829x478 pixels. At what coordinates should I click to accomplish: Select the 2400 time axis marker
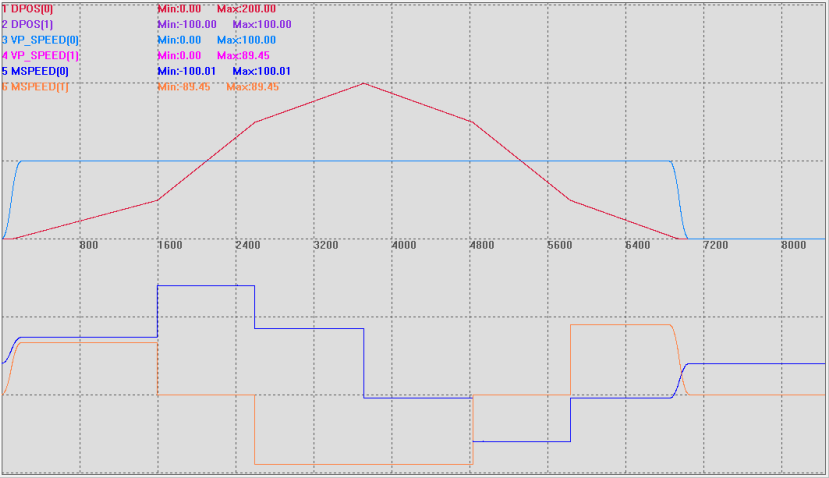click(247, 246)
